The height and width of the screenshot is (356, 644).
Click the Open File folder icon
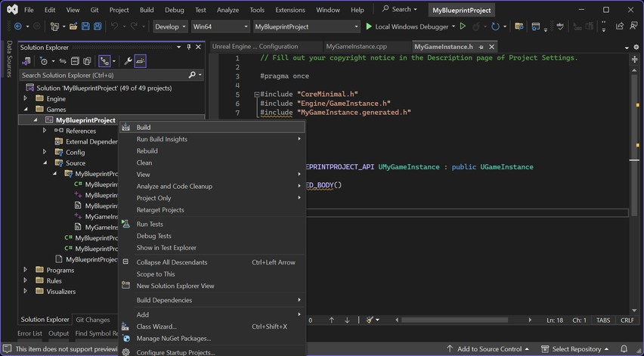coord(73,26)
